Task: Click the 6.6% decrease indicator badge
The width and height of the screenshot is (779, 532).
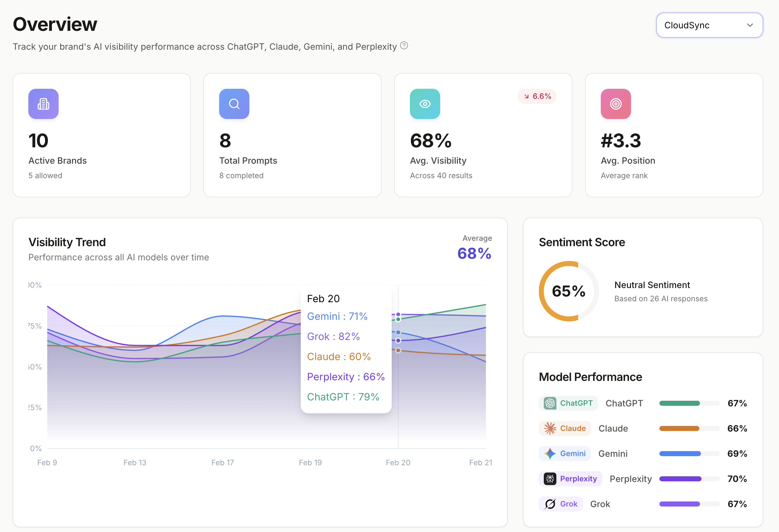Action: [537, 96]
